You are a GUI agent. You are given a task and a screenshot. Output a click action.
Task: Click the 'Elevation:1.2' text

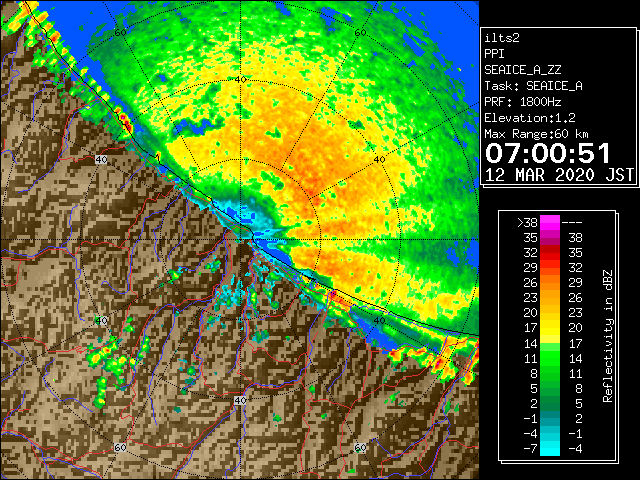pos(530,118)
